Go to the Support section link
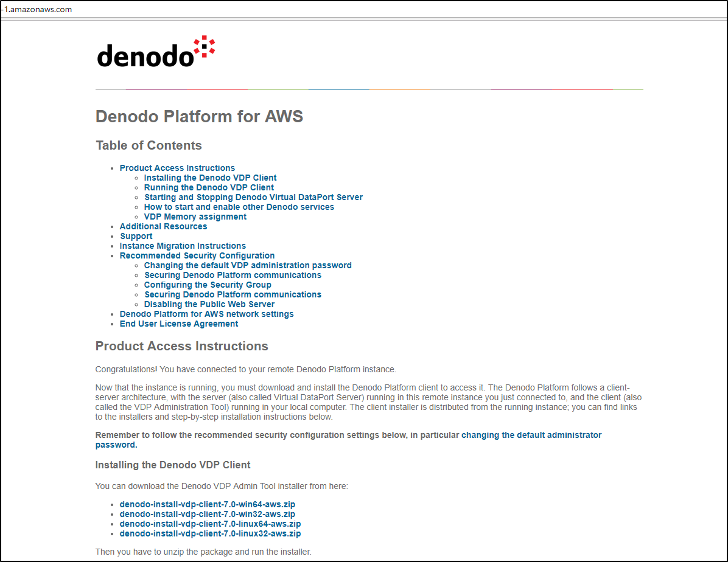This screenshot has width=728, height=562. pos(136,236)
